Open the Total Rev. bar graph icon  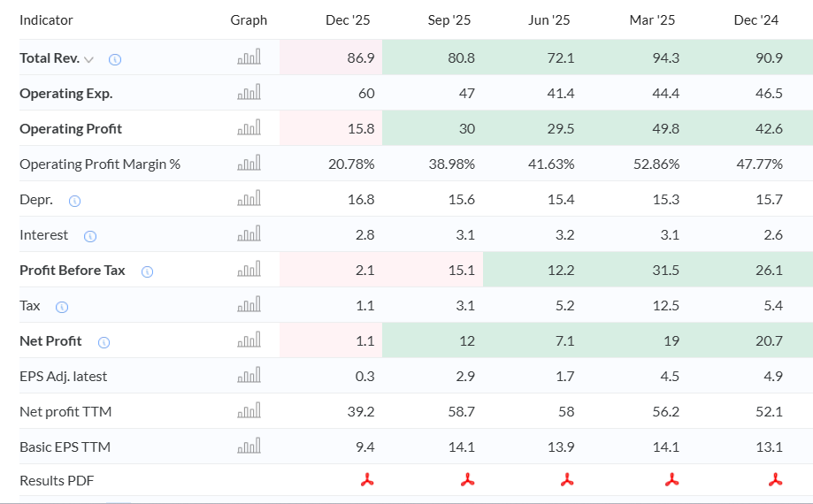(249, 57)
